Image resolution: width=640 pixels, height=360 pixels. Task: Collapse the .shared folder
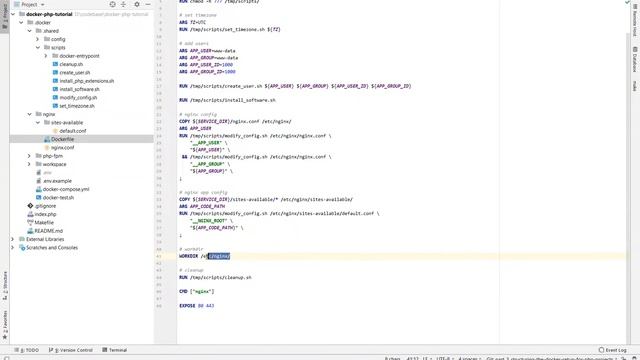29,31
